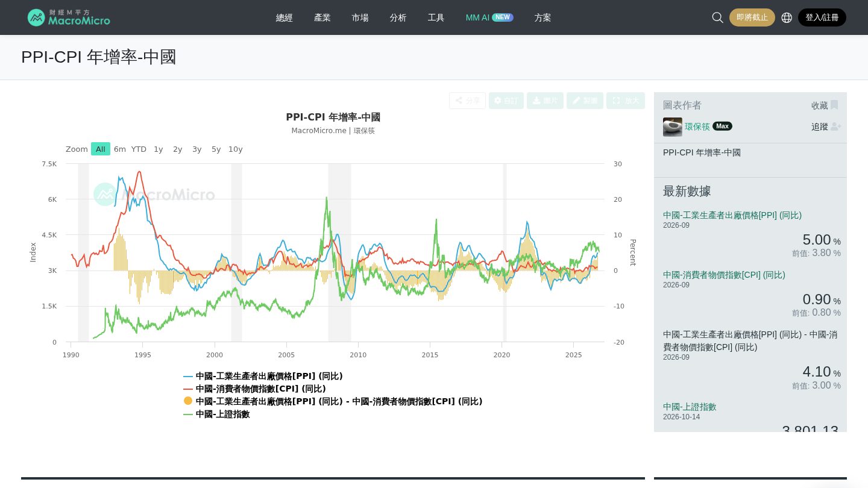This screenshot has height=488, width=868.
Task: Expand chart with 放大 button
Action: (626, 101)
